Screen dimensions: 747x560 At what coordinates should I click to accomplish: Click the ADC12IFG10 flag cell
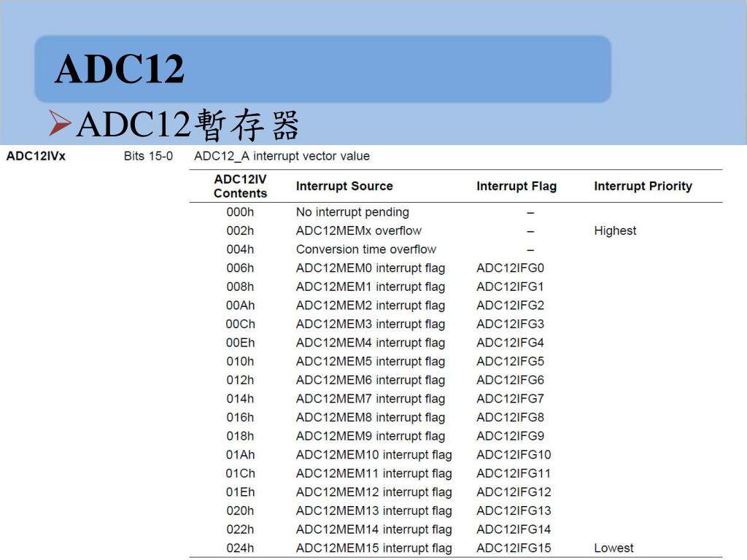[514, 455]
